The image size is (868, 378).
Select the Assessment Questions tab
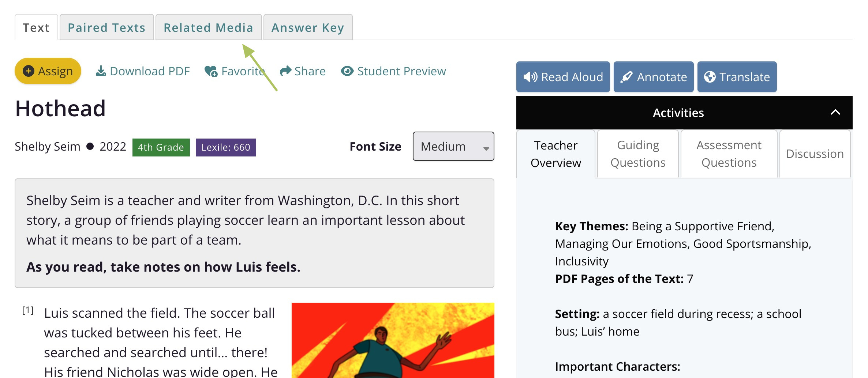point(729,154)
